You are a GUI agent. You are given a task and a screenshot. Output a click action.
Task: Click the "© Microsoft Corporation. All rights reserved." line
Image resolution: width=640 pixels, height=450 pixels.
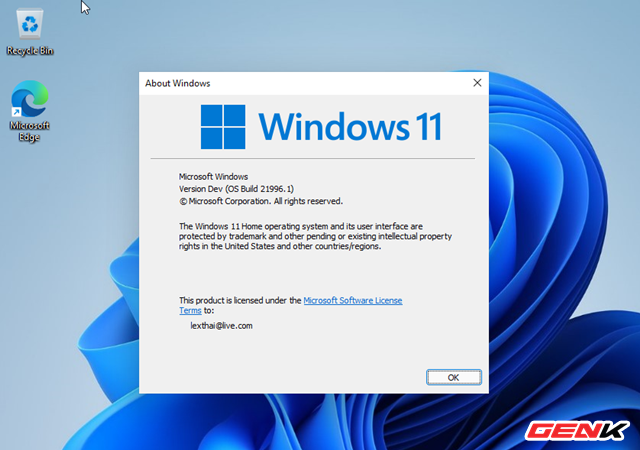[x=261, y=201]
